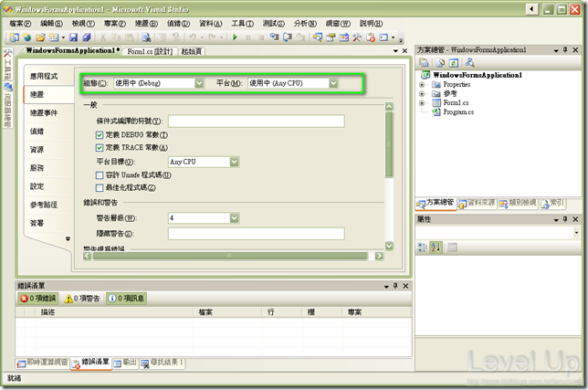Click the pin icon of the 錯誤清單 panel
This screenshot has width=588, height=390.
(395, 286)
